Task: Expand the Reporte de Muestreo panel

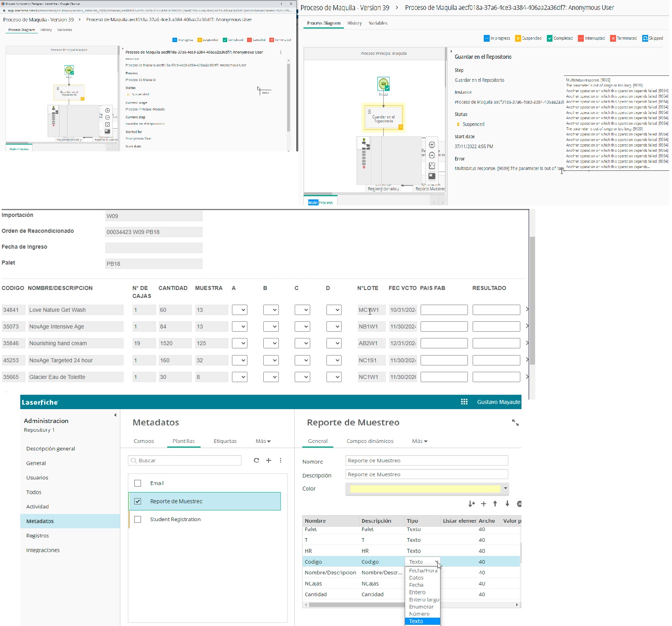Action: click(x=515, y=423)
